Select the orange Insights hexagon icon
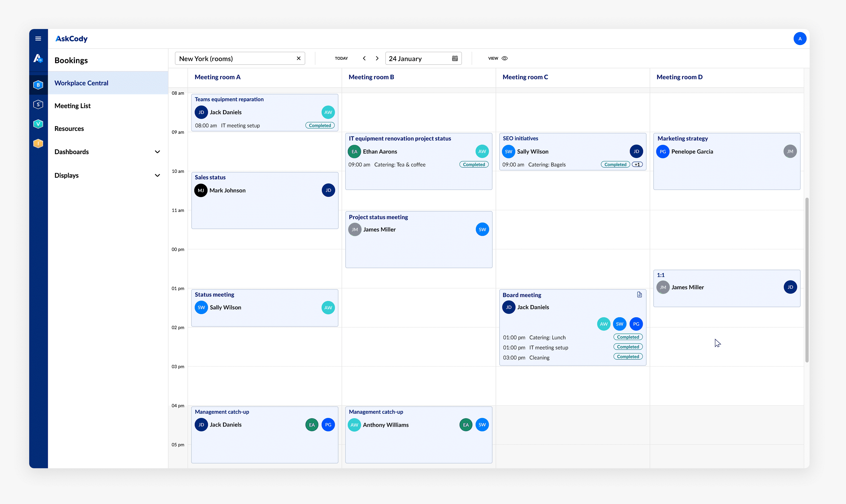This screenshot has width=846, height=504. click(x=38, y=144)
